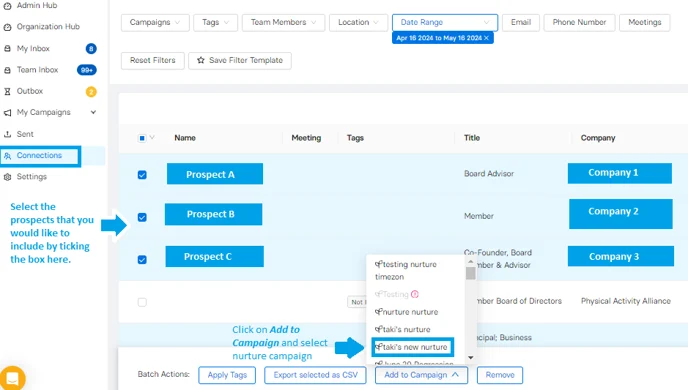Viewport: 688px width, 390px height.
Task: Open the Outbox page
Action: point(30,91)
